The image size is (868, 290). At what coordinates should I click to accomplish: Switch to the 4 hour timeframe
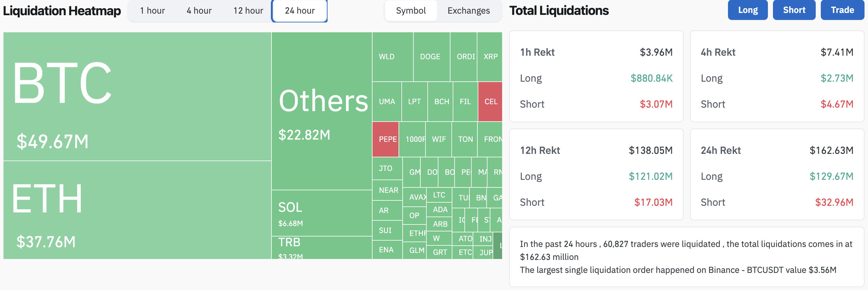199,11
